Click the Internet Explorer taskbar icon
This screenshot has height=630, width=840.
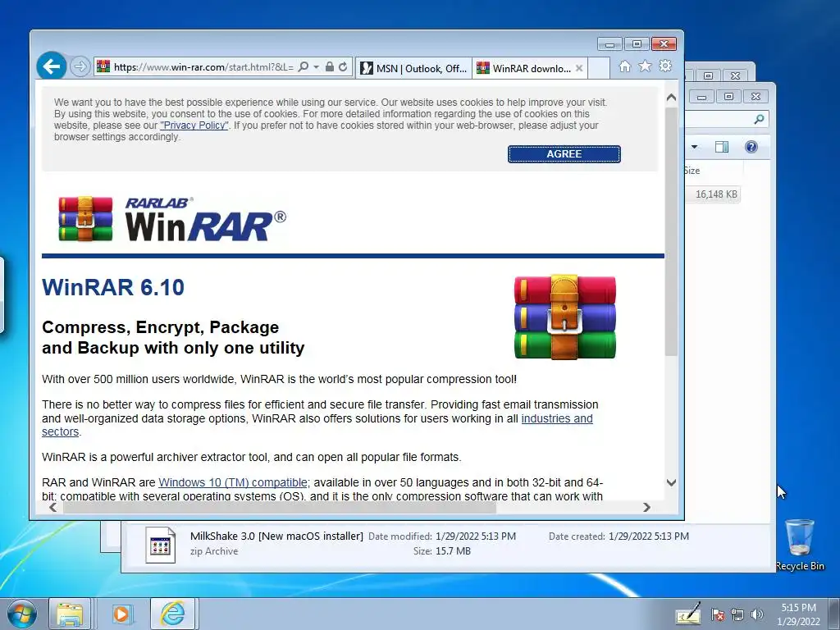pos(172,614)
